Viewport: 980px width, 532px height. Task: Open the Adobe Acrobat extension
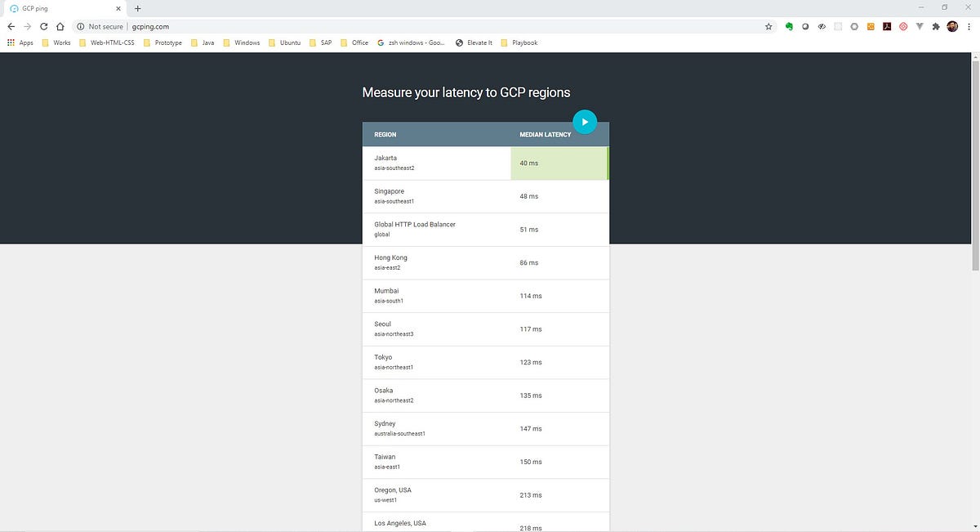coord(886,26)
